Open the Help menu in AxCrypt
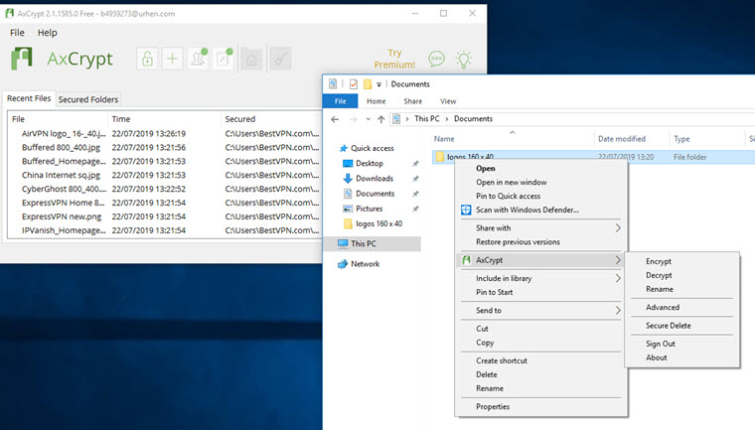 click(47, 33)
